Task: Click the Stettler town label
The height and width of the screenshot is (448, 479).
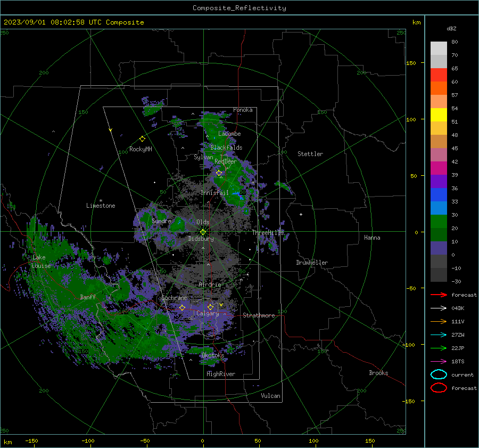Action: [310, 154]
